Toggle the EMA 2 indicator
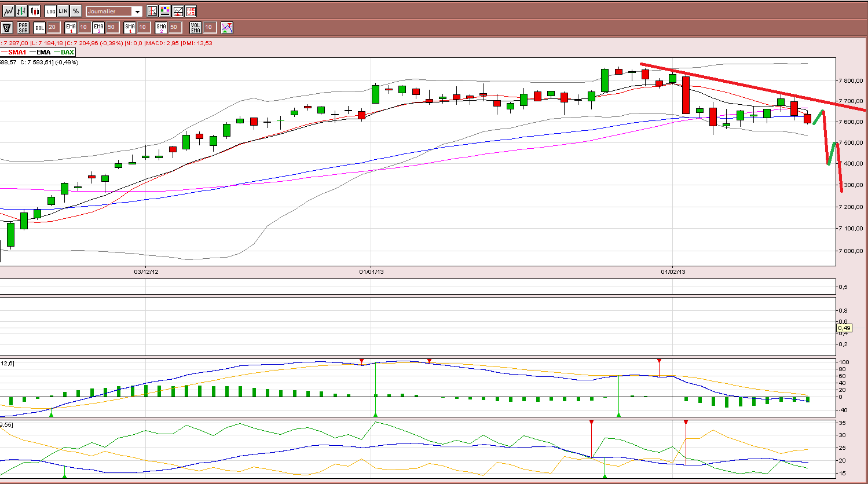This screenshot has width=868, height=484. tap(98, 28)
